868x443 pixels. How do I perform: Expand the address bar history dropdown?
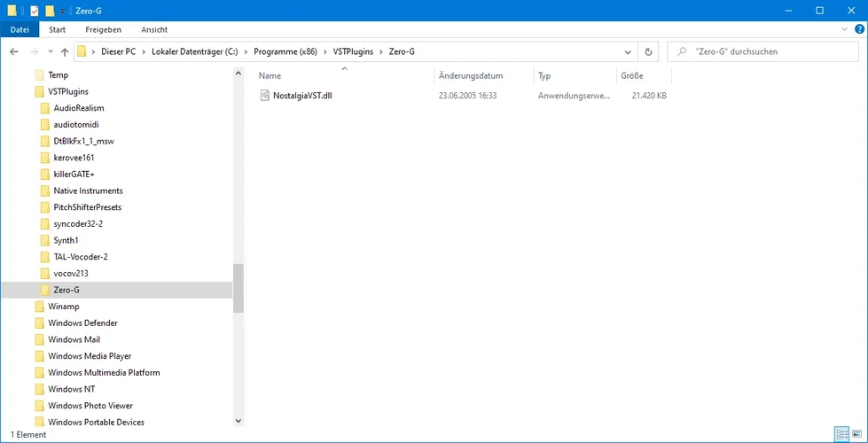tap(629, 51)
